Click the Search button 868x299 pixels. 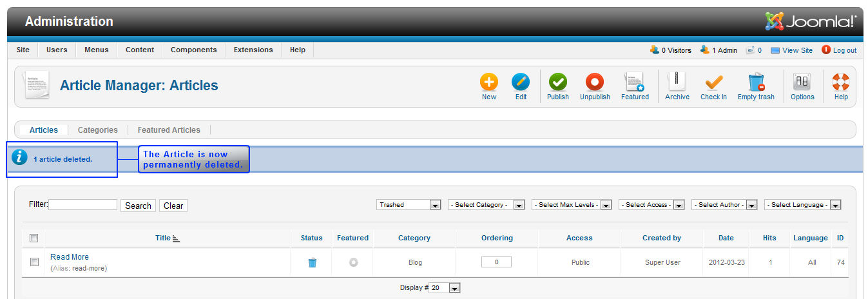click(x=138, y=206)
